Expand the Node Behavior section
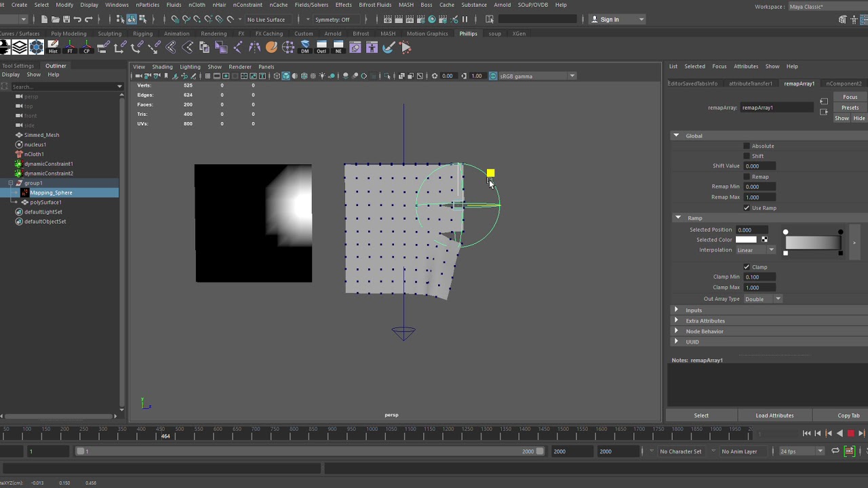 676,331
